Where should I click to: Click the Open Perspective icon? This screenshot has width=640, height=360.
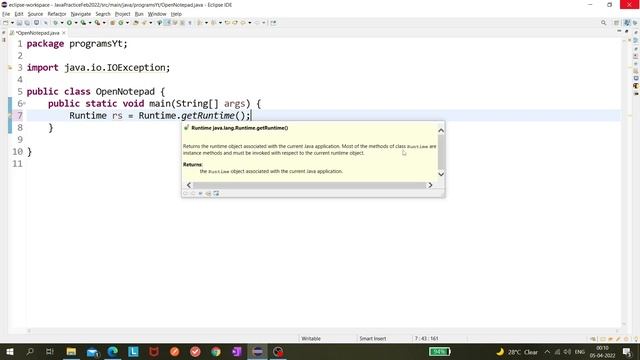click(617, 23)
